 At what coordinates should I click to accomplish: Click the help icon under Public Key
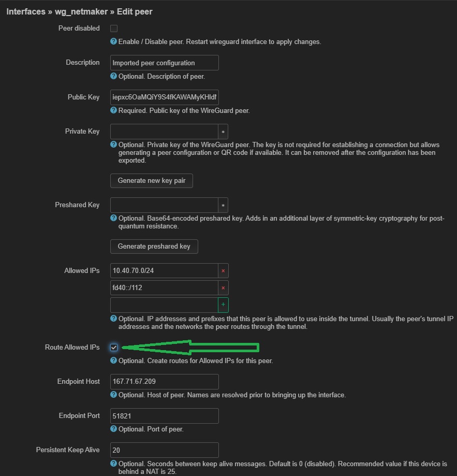pos(114,110)
